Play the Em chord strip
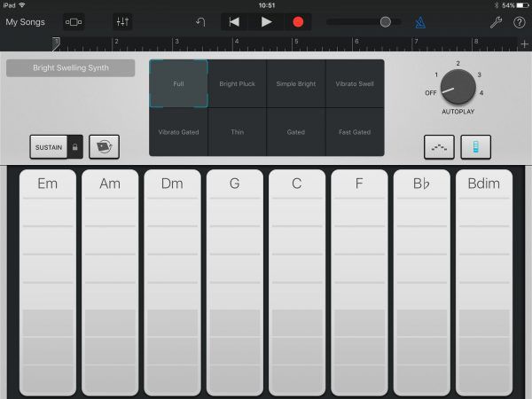This screenshot has height=399, width=532. (x=48, y=282)
